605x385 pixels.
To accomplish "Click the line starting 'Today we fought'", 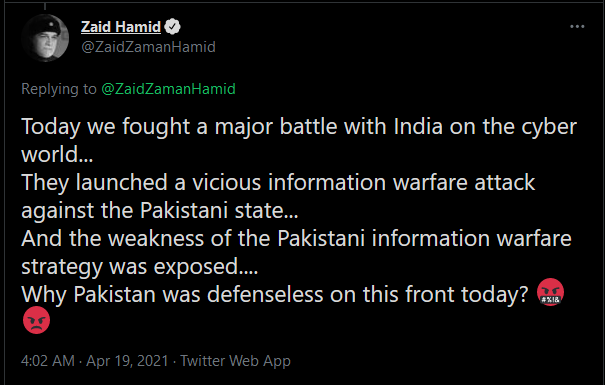I will point(299,127).
